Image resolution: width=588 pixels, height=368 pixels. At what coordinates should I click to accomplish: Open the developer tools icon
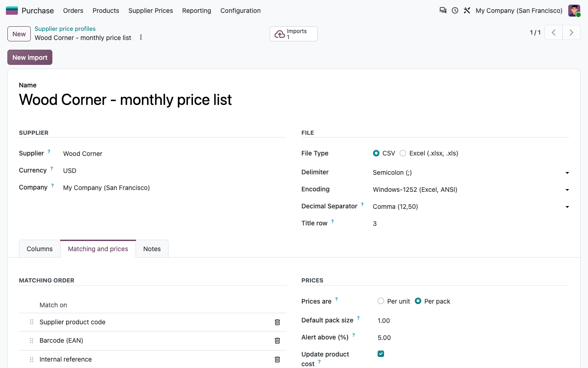[467, 10]
